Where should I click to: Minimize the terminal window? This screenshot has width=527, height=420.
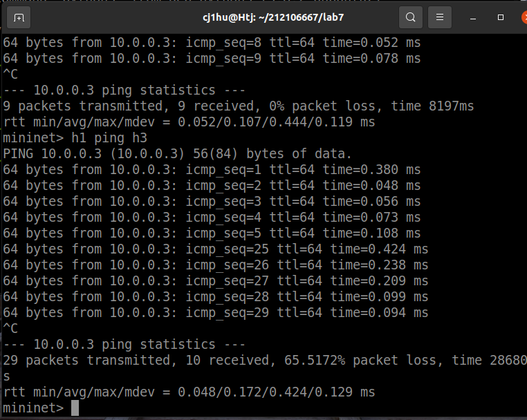473,17
